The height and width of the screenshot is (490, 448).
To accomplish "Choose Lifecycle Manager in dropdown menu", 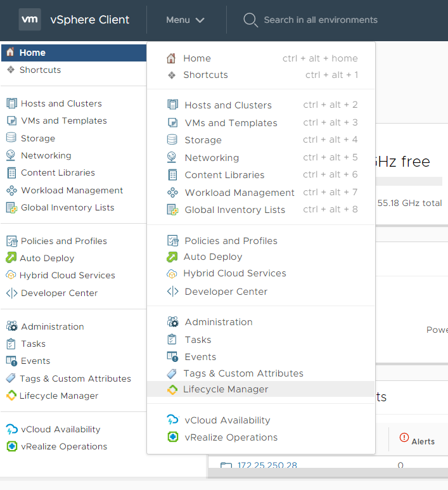I will pyautogui.click(x=261, y=389).
